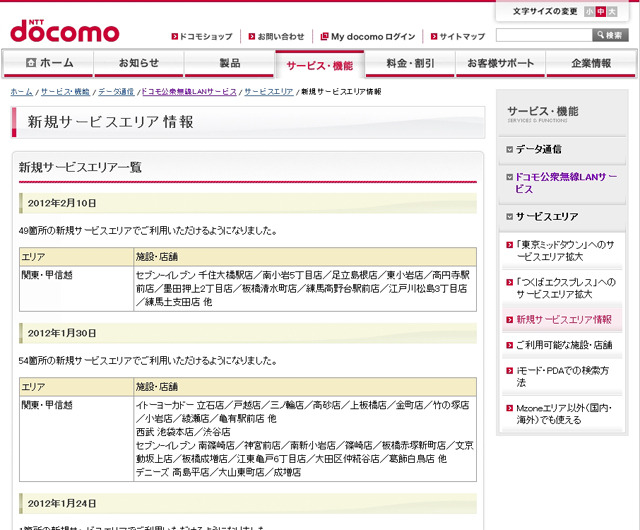
Task: Click the サービスエリア breadcrumb link
Action: pos(269,92)
